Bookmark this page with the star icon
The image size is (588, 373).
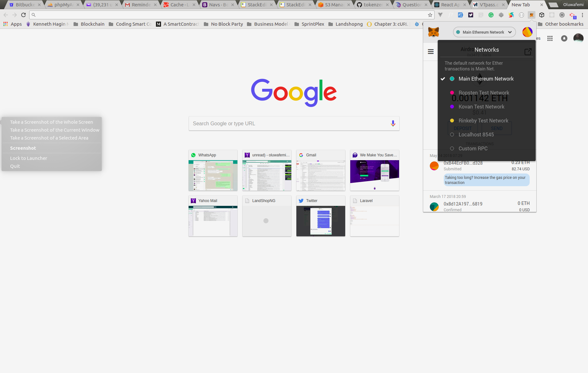tap(430, 15)
